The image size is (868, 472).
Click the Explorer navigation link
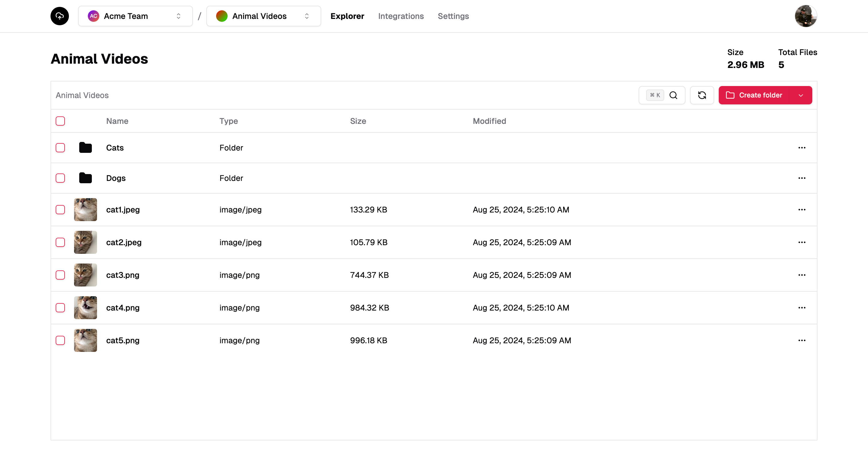coord(347,16)
